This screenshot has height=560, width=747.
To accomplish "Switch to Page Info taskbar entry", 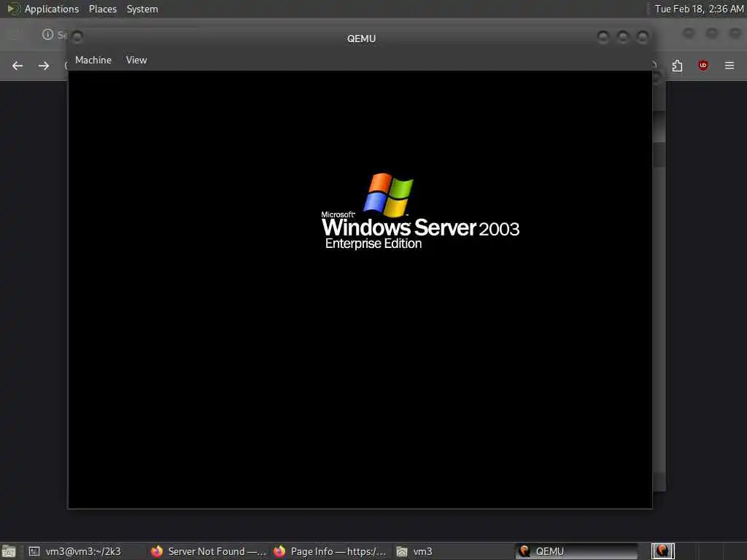I will 330,551.
